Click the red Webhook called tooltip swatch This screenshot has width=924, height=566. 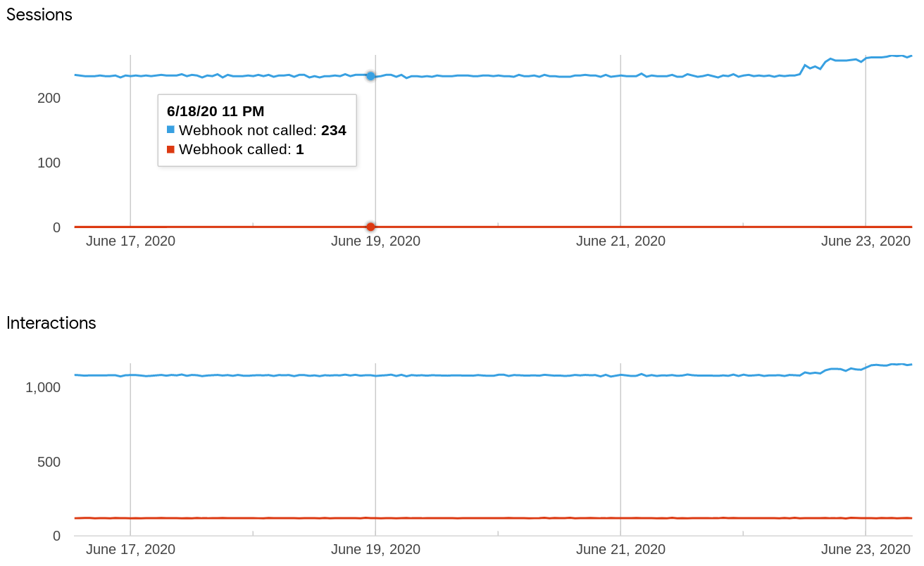(x=170, y=149)
